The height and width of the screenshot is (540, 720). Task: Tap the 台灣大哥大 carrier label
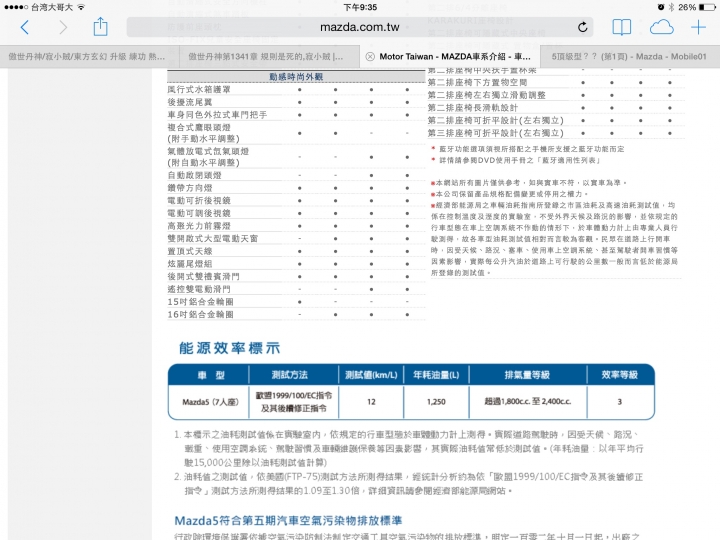[x=52, y=7]
